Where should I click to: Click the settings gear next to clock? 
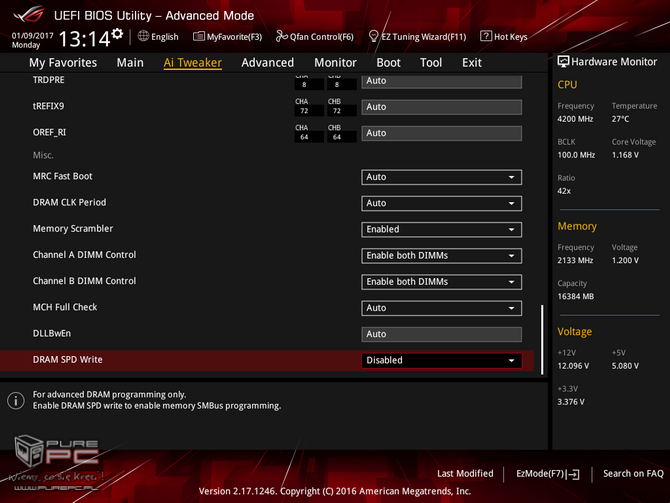tap(117, 34)
